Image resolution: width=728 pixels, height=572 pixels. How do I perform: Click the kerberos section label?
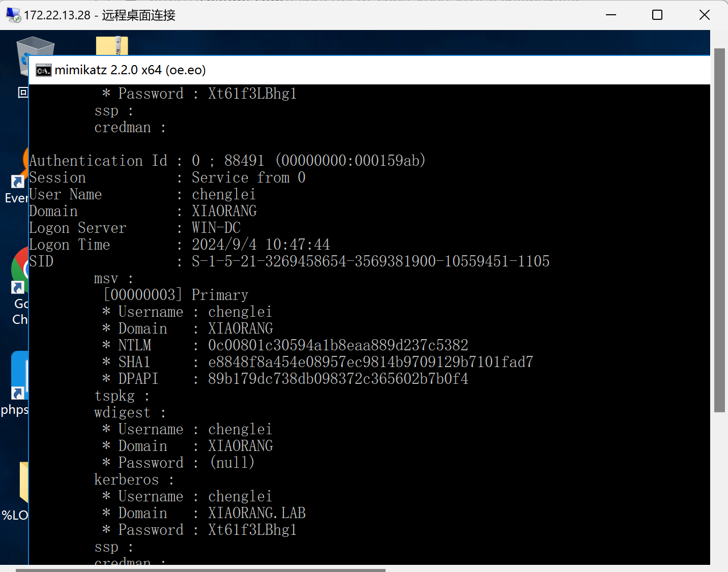click(133, 479)
